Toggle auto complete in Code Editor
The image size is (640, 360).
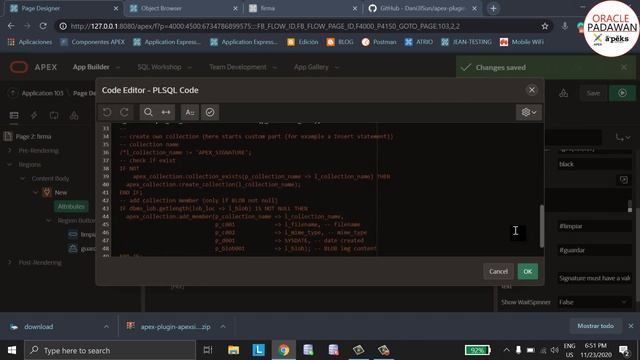coord(190,112)
